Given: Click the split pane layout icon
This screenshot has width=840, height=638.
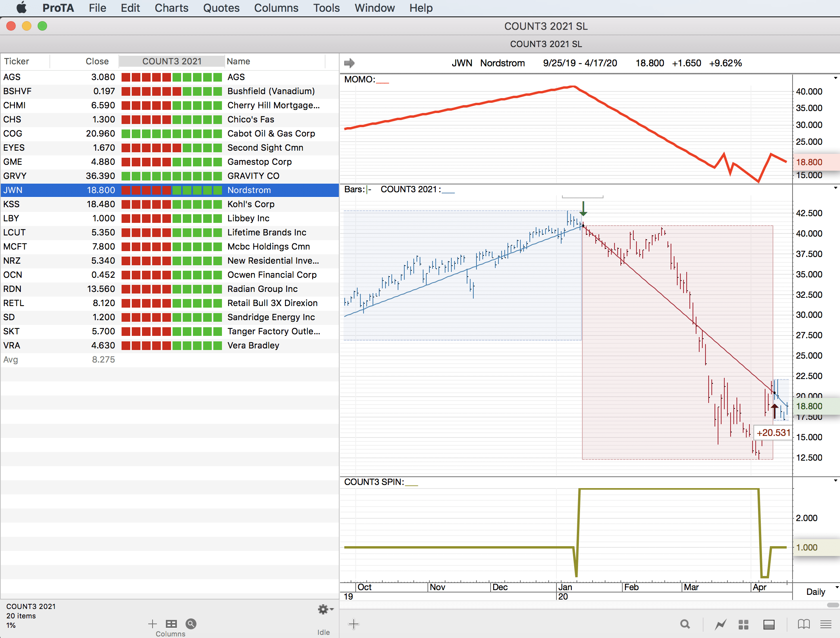Looking at the screenshot, I should point(769,624).
